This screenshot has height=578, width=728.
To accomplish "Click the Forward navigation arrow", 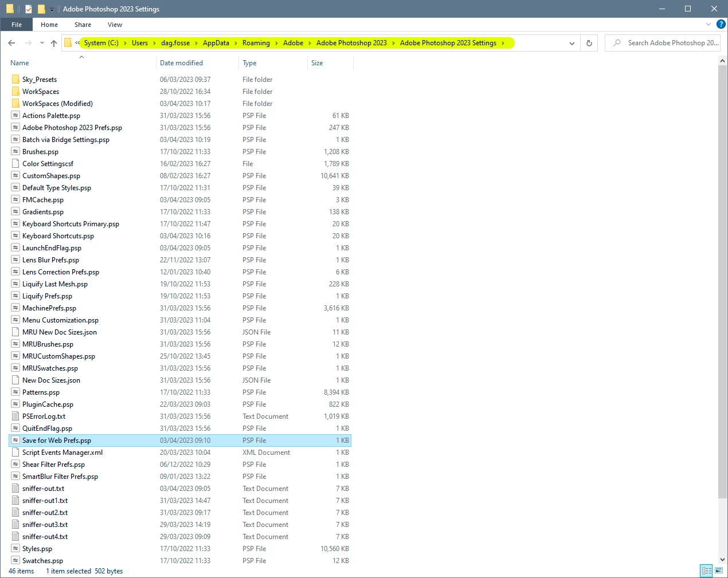I will coord(28,43).
